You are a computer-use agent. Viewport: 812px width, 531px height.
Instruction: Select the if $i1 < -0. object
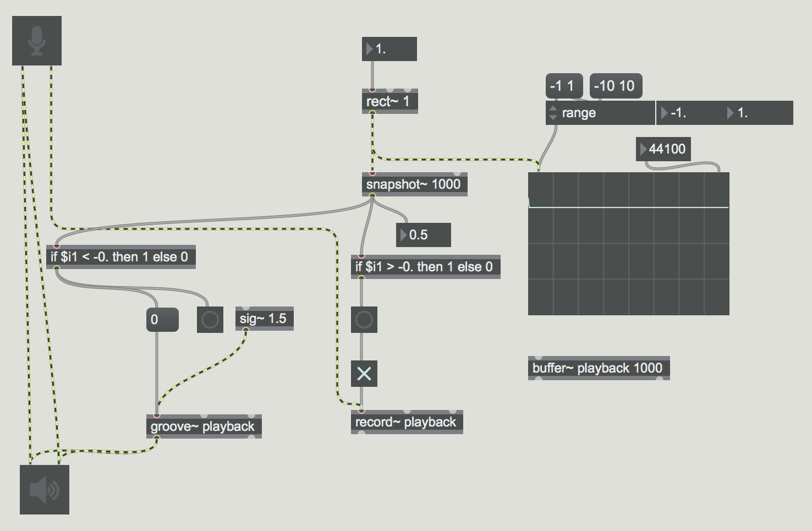point(121,257)
